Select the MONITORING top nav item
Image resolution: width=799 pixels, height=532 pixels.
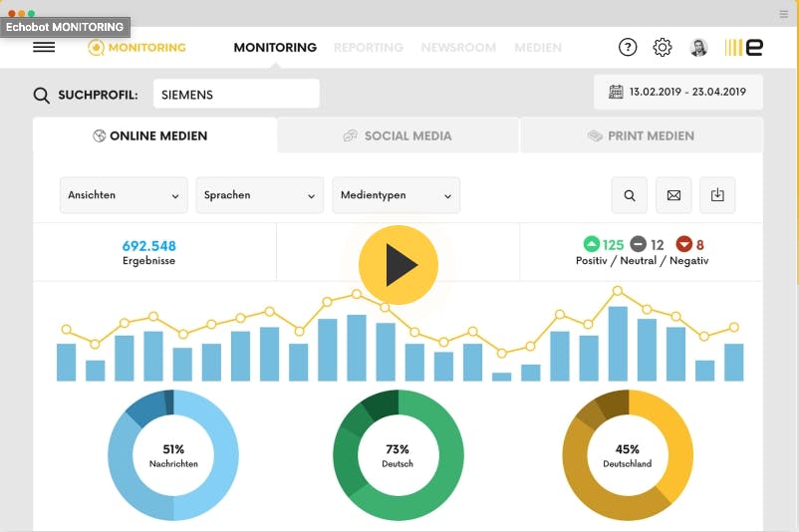pos(275,48)
